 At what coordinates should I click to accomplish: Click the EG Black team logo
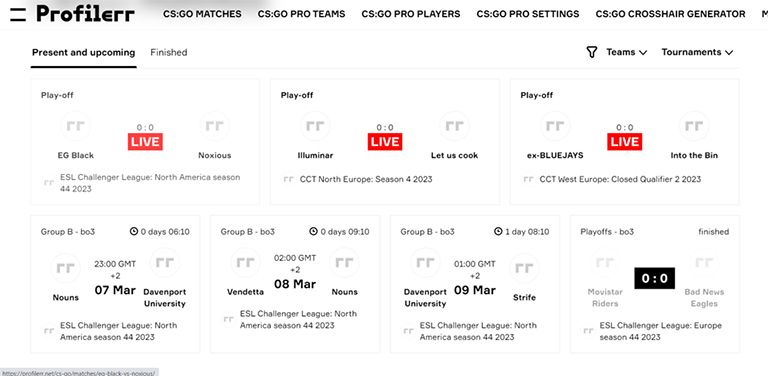coord(75,126)
